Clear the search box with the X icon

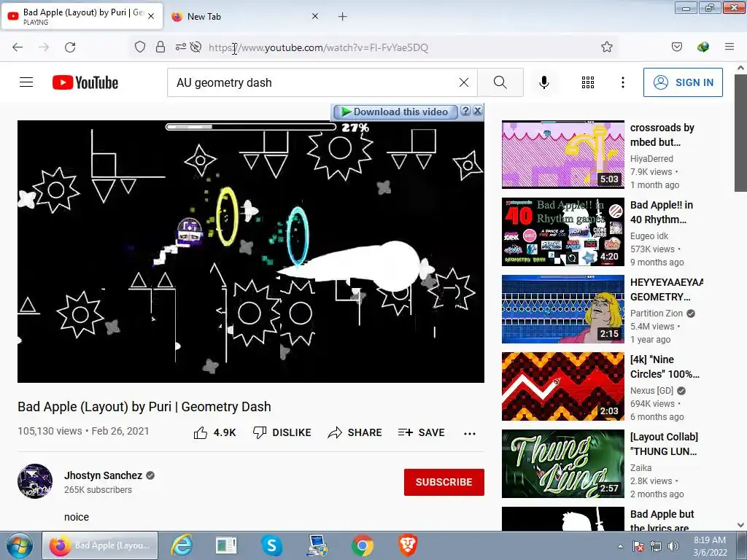pos(463,82)
